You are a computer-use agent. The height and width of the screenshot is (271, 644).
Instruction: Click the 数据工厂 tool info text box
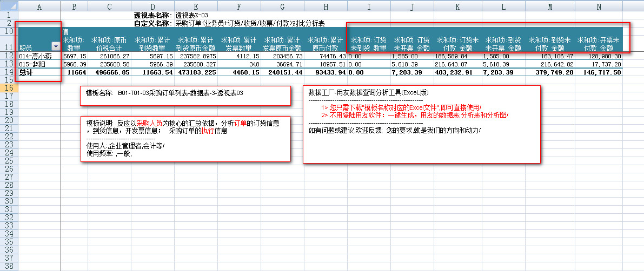pos(421,124)
